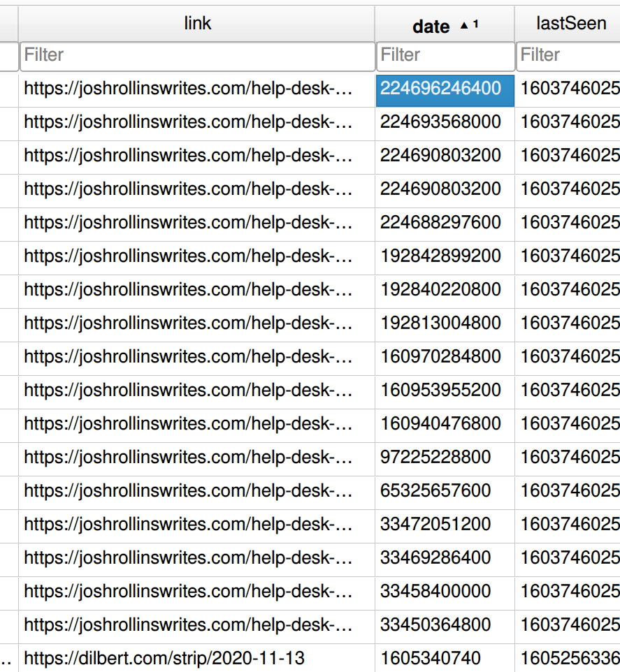Select link cell in row dated 224693568000
Image resolution: width=620 pixels, height=672 pixels.
click(197, 124)
